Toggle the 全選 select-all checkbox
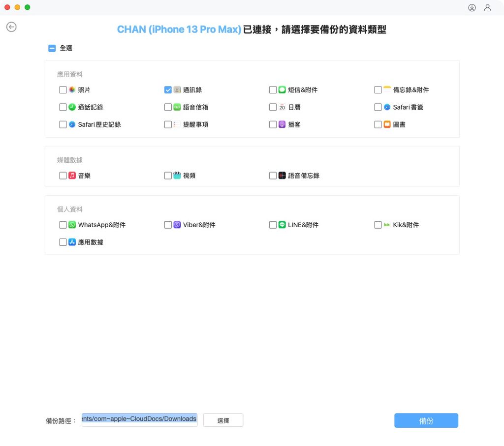Viewport: 504px width, 446px height. click(x=52, y=48)
